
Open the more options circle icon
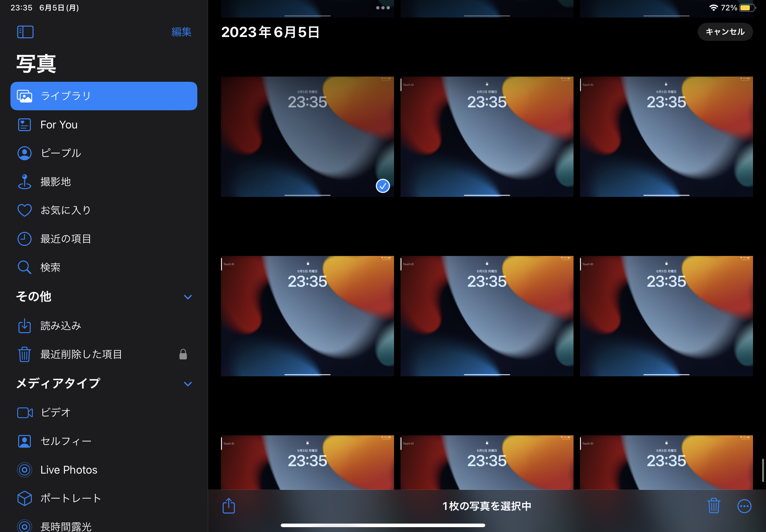(744, 506)
